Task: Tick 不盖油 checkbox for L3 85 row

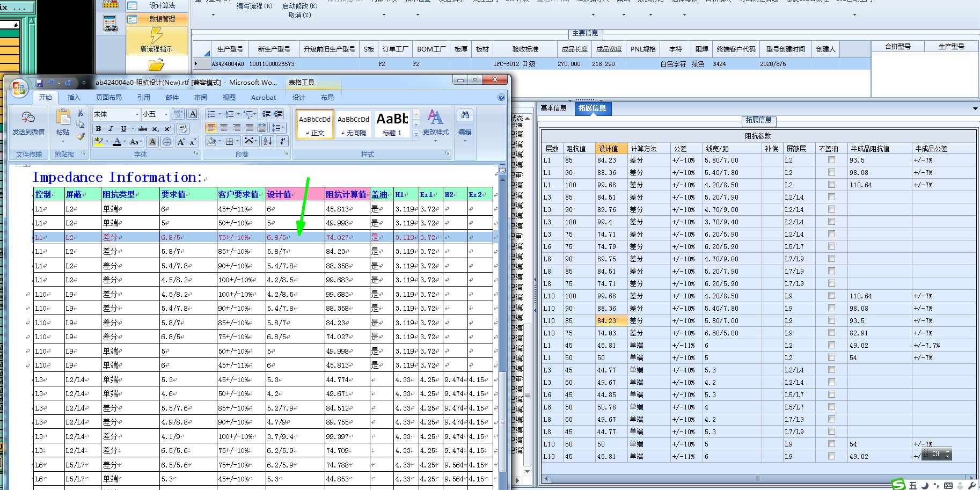Action: pyautogui.click(x=831, y=197)
